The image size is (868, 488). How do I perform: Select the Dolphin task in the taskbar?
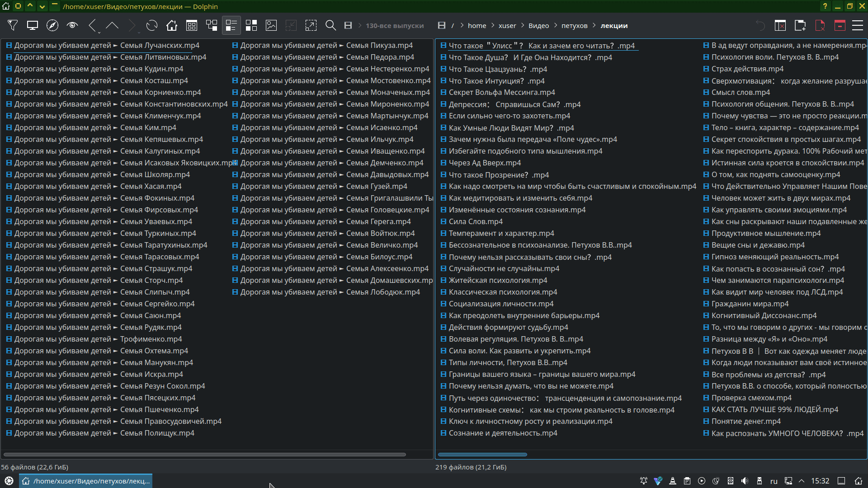(x=85, y=481)
